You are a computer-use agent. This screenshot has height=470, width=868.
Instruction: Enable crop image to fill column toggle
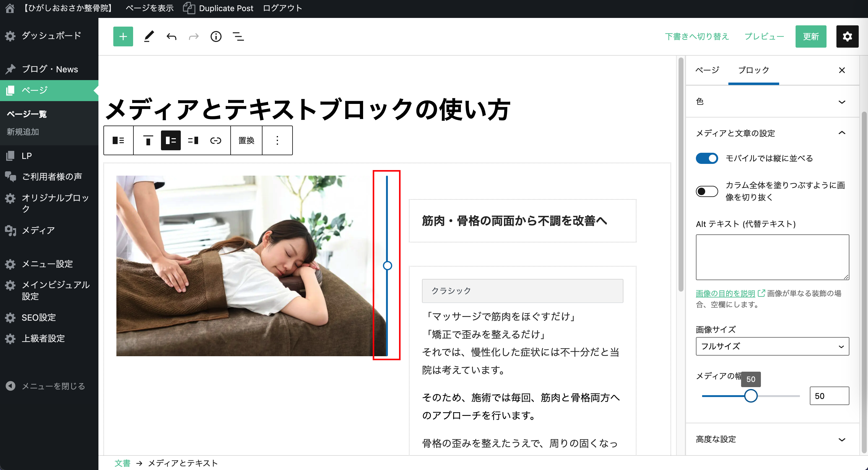click(x=707, y=191)
